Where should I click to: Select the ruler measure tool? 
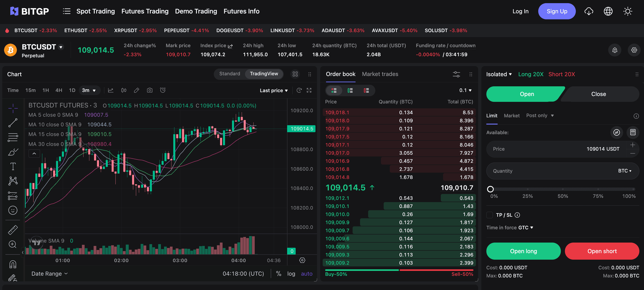pyautogui.click(x=13, y=230)
